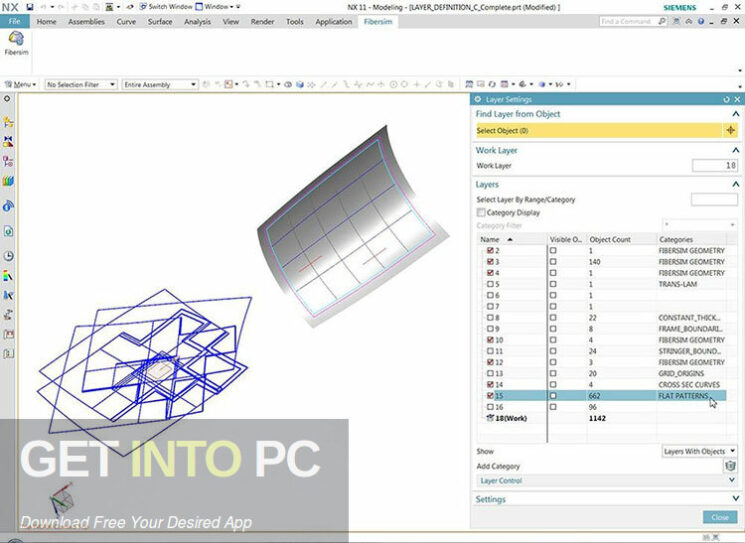Collapse Find Layer from Object section
Viewport: 745px width, 543px height.
pos(735,114)
